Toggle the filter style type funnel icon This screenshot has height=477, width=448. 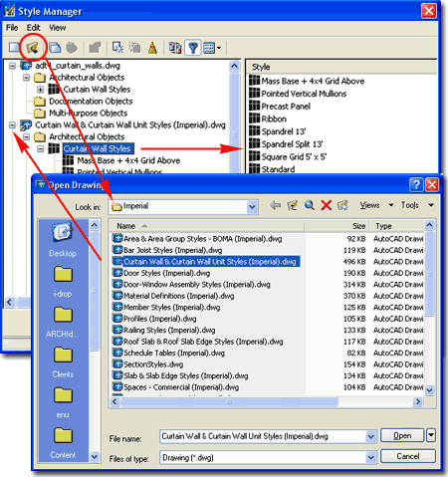pyautogui.click(x=193, y=48)
